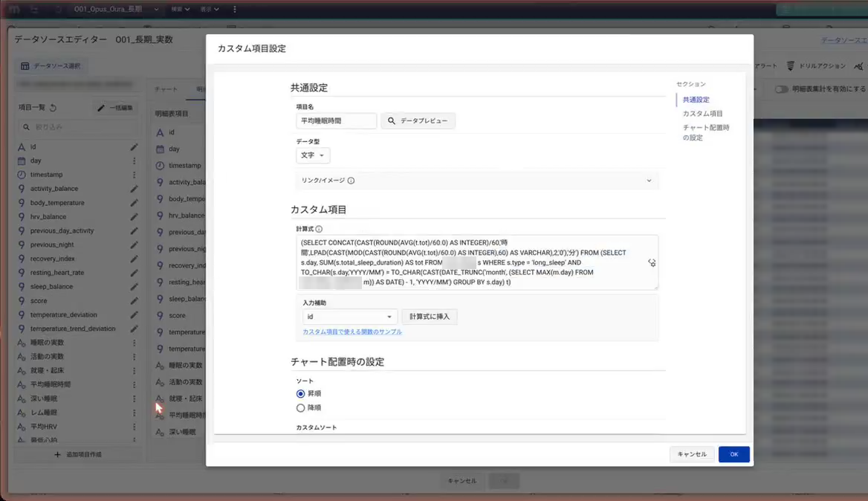The image size is (868, 501).
Task: Click the 一括編集 button
Action: coord(115,108)
